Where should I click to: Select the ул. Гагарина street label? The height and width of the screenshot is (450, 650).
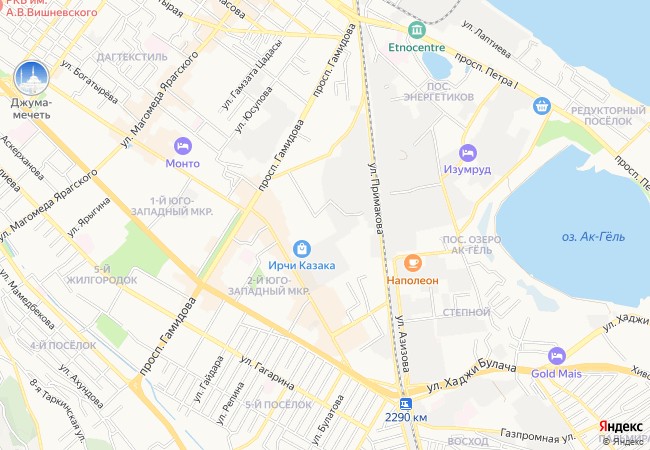pyautogui.click(x=267, y=373)
